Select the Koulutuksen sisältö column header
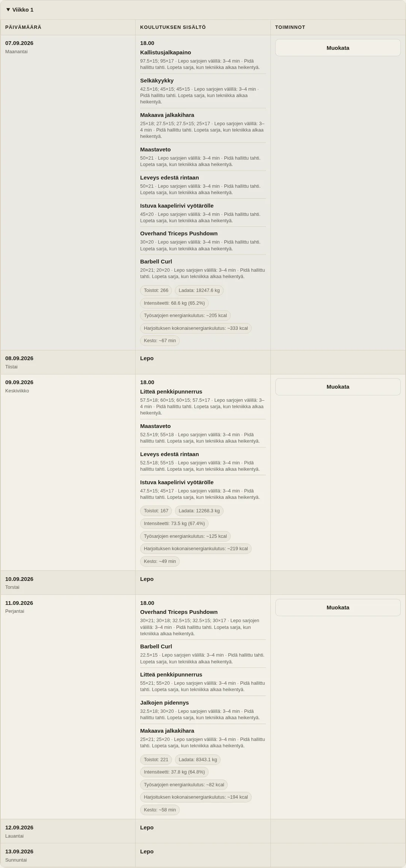This screenshot has height=868, width=406. [173, 27]
